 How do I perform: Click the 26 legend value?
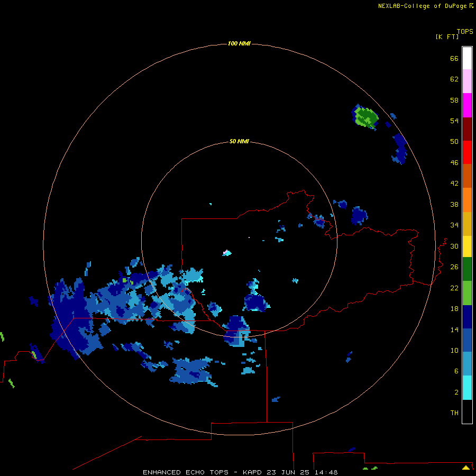point(454,267)
